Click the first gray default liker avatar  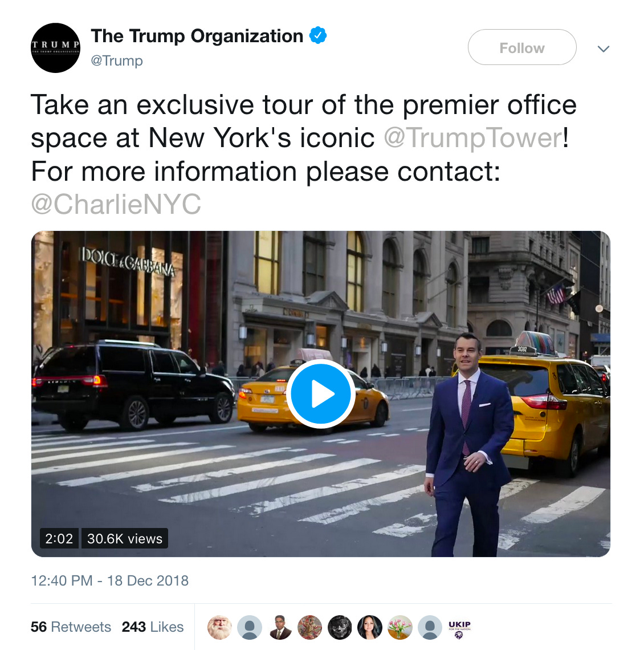click(250, 627)
